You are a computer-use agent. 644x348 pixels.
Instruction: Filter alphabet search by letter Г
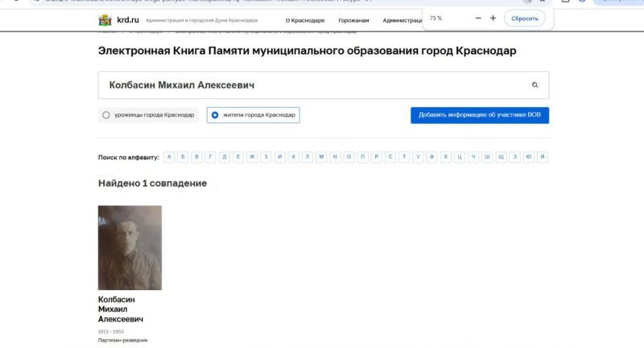[210, 157]
